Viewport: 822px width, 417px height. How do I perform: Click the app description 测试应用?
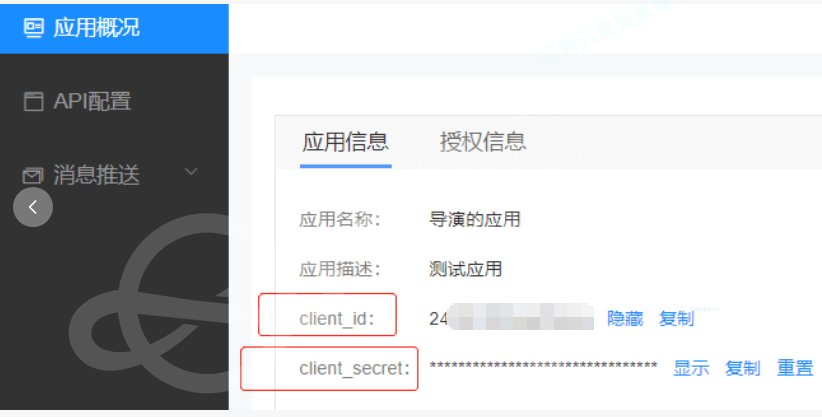(466, 269)
